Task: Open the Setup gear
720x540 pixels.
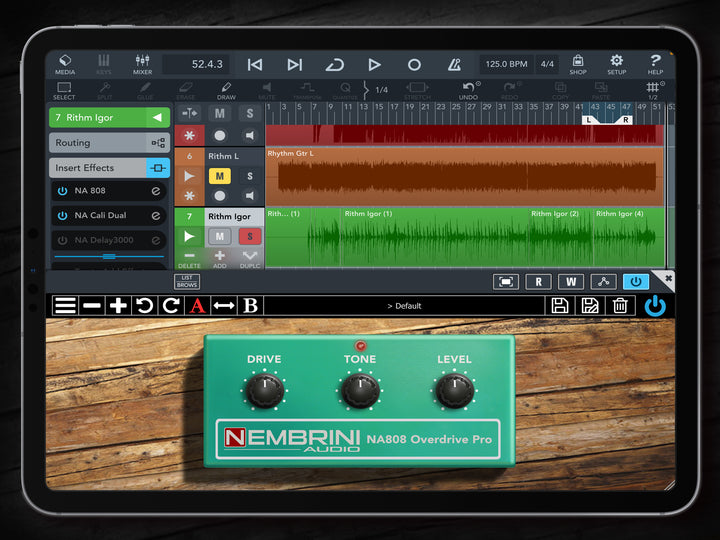Action: pyautogui.click(x=616, y=64)
